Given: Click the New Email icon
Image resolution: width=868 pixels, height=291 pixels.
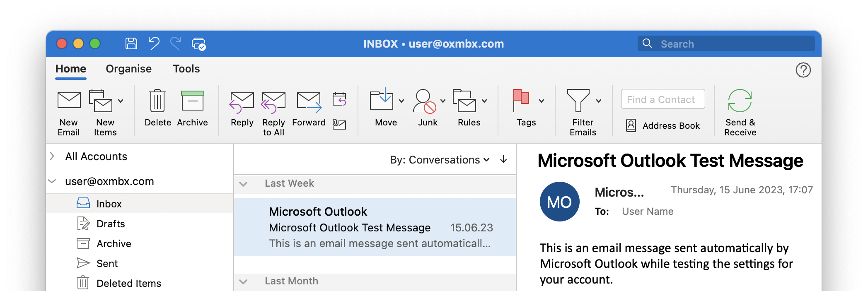Looking at the screenshot, I should tap(69, 101).
